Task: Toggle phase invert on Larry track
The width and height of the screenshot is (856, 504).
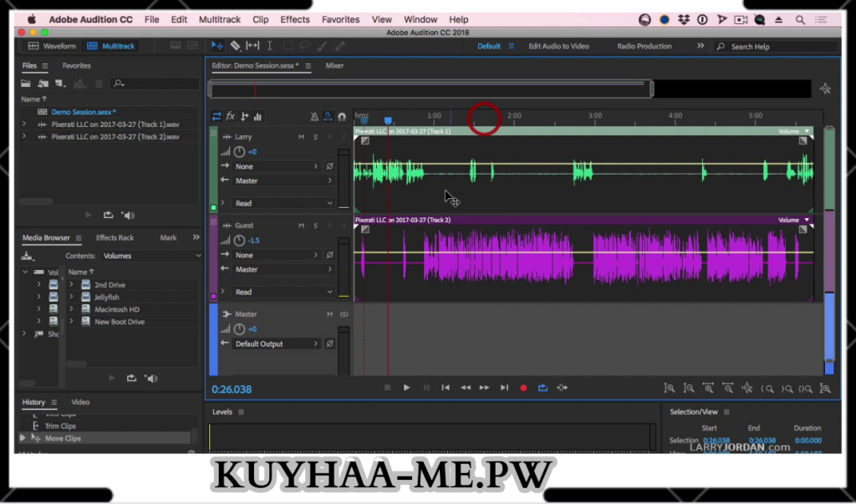Action: [329, 166]
